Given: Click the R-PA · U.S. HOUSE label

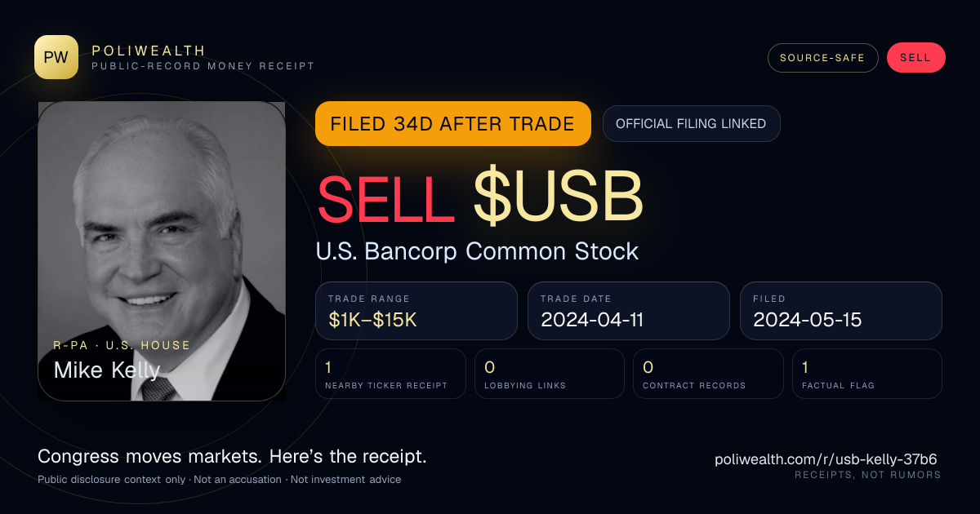Looking at the screenshot, I should 122,345.
